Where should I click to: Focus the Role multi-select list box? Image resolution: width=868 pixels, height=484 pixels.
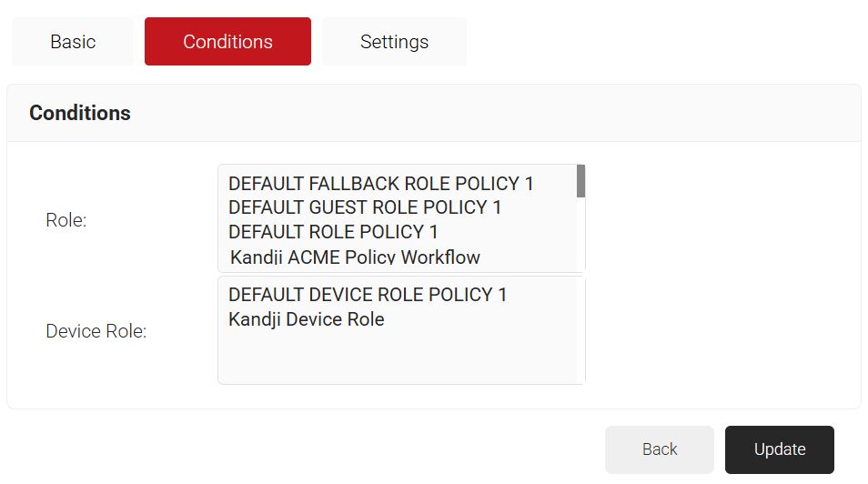[x=401, y=218]
